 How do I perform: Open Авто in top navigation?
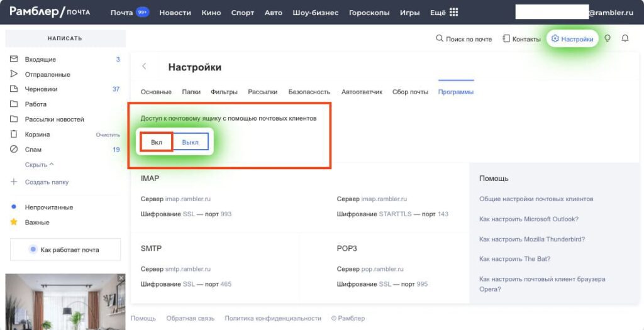274,13
